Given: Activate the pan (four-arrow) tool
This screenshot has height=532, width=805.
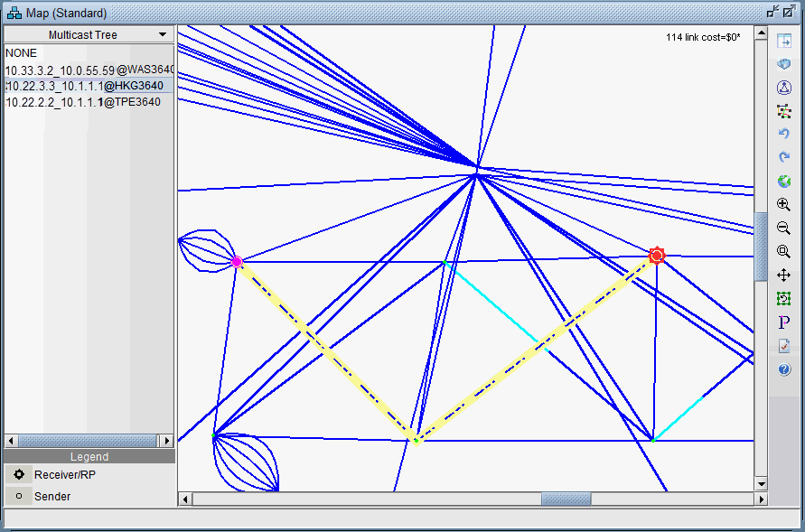Looking at the screenshot, I should pyautogui.click(x=783, y=275).
